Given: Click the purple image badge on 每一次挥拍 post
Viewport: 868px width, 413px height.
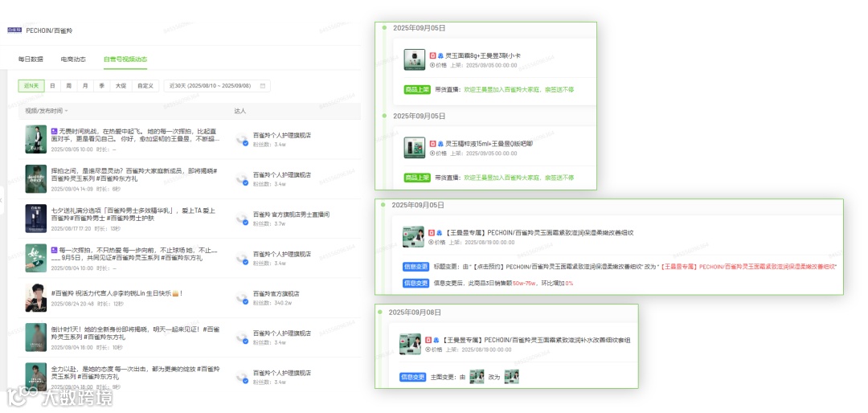Looking at the screenshot, I should pyautogui.click(x=54, y=250).
